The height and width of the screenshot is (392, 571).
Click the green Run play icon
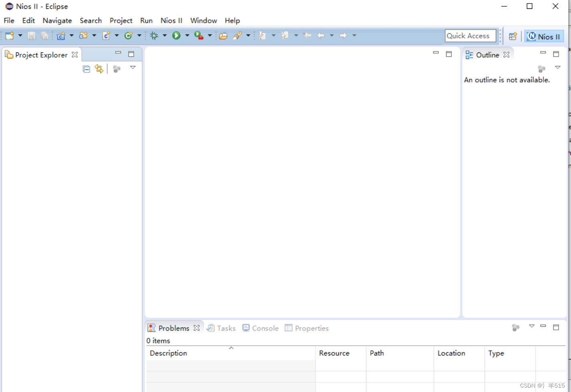point(176,36)
